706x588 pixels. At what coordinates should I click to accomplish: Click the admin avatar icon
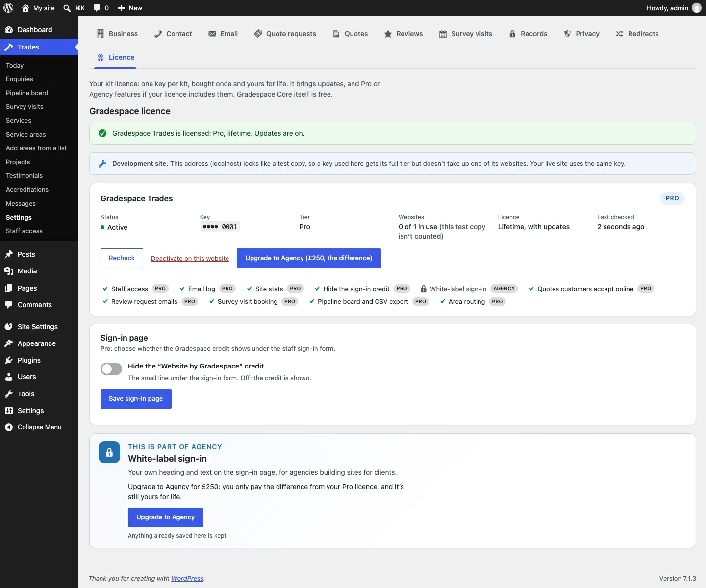(x=696, y=8)
